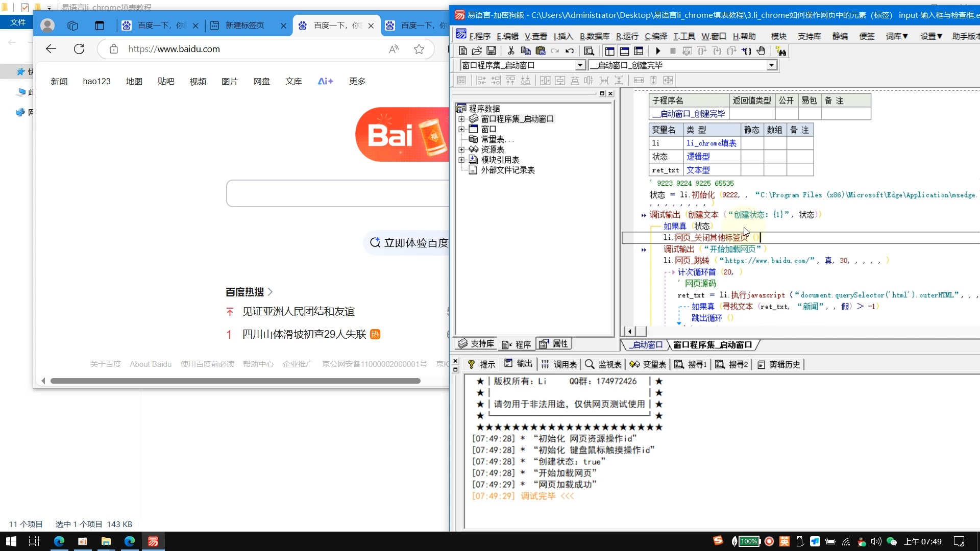Click the Cut scissors icon
Viewport: 980px width, 551px height.
coord(511,51)
